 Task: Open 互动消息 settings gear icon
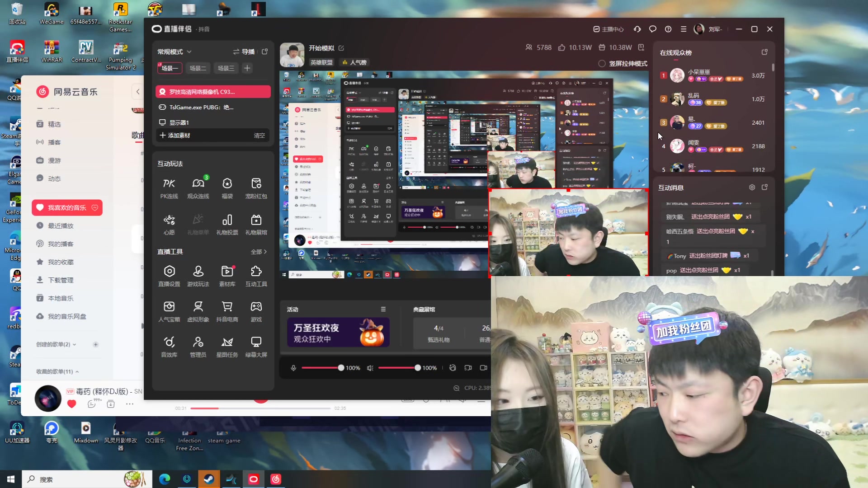click(x=752, y=187)
